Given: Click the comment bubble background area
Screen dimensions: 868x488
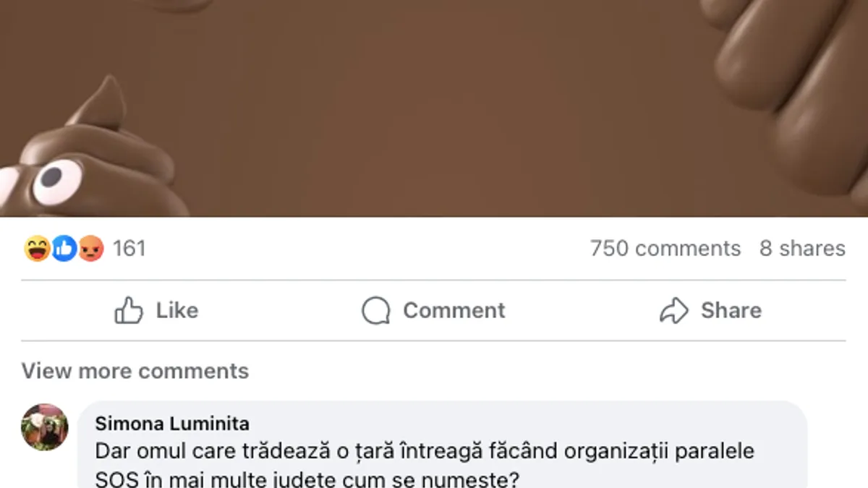Looking at the screenshot, I should point(442,445).
